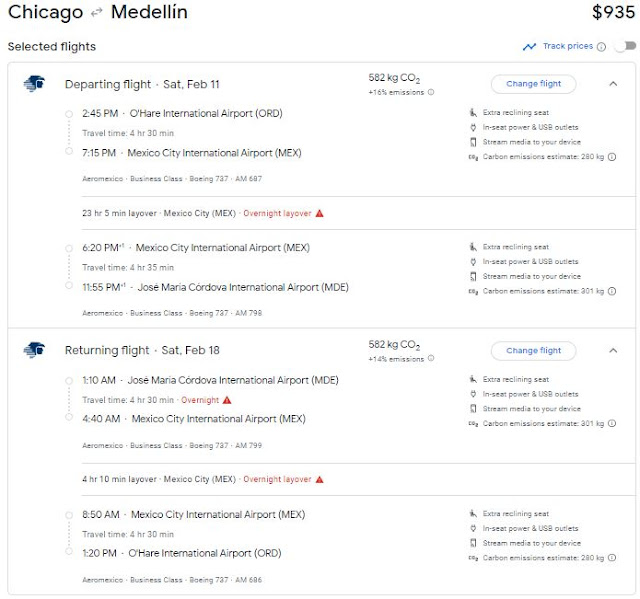This screenshot has height=599, width=640.
Task: Click the Track prices trend graph icon
Action: (529, 47)
